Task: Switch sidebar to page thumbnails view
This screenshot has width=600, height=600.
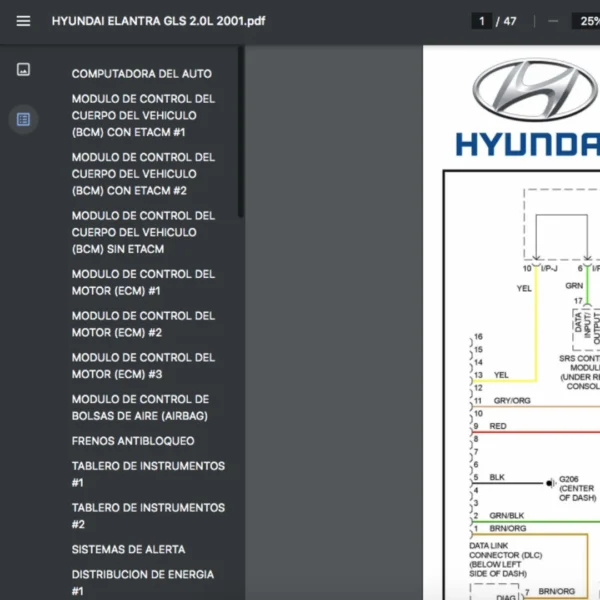Action: click(x=23, y=69)
